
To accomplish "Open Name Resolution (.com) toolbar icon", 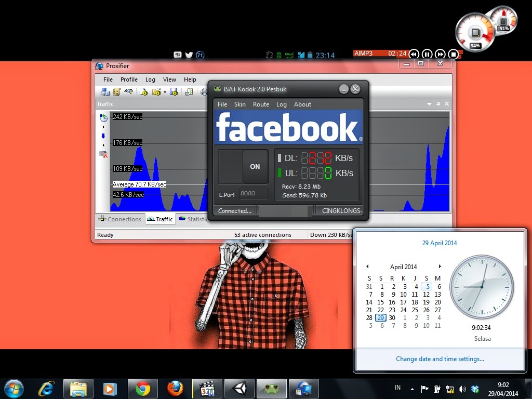I will (128, 91).
